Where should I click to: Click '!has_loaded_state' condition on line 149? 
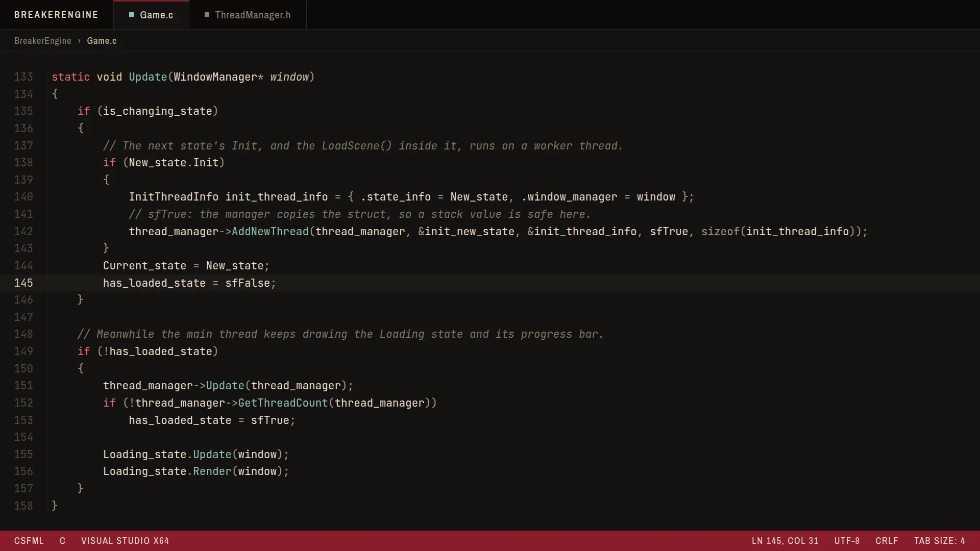(157, 352)
